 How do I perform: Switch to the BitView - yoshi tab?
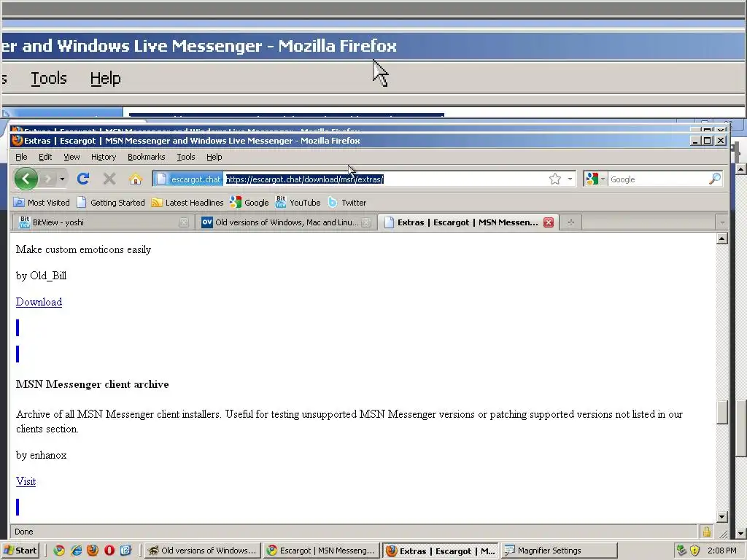101,222
